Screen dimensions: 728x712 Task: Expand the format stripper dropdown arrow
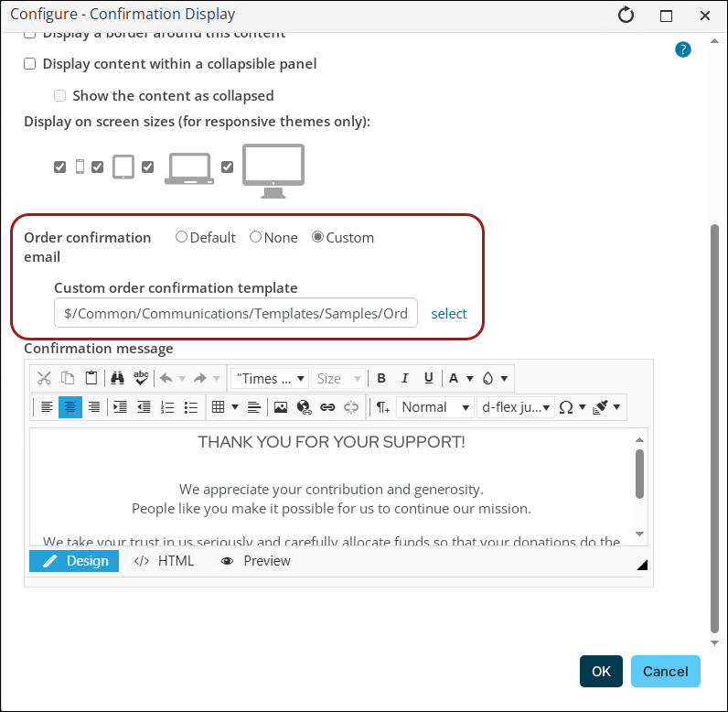(616, 407)
